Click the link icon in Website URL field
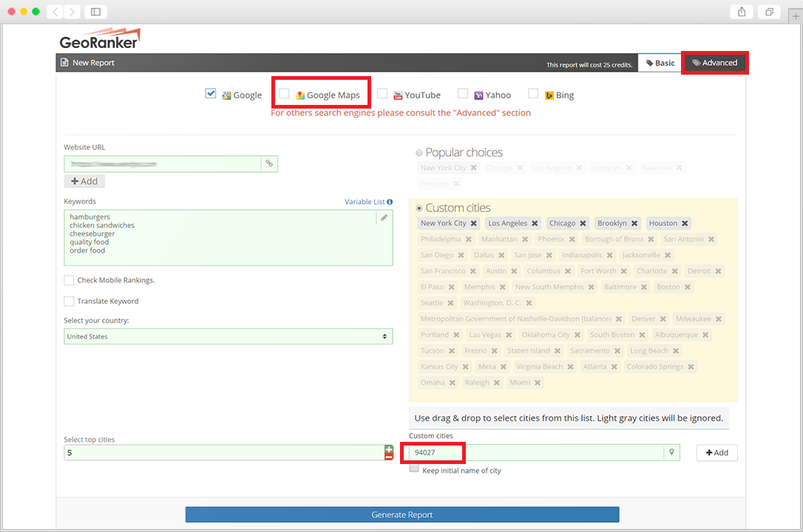The height and width of the screenshot is (532, 803). [x=269, y=164]
